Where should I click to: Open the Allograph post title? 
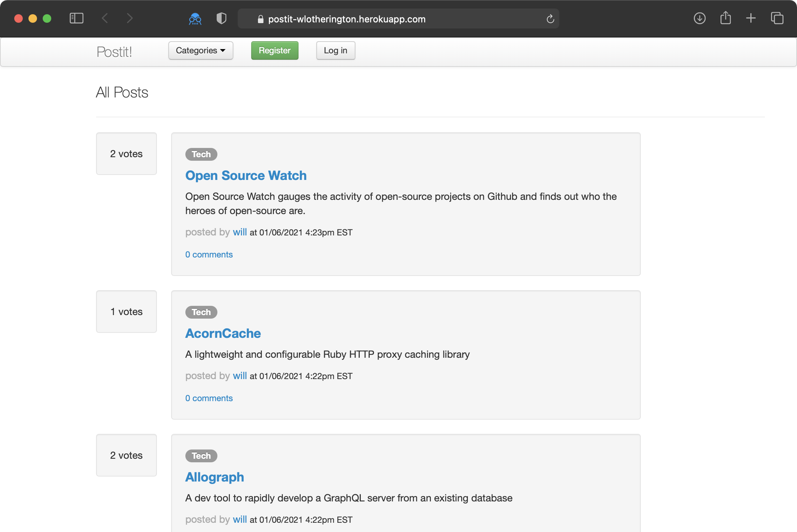215,477
